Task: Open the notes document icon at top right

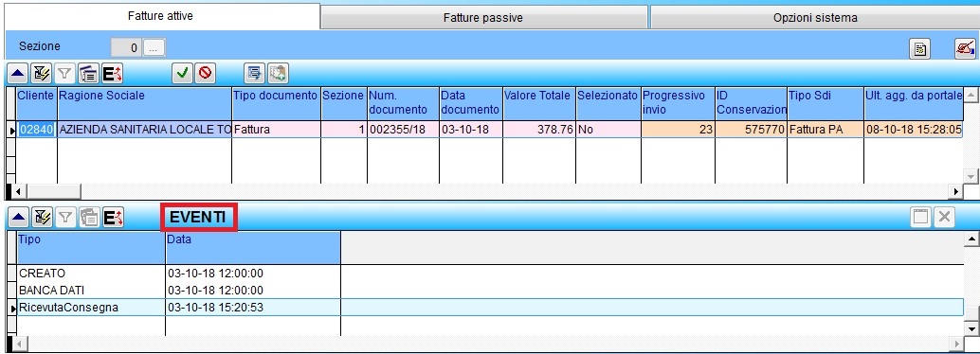Action: 920,48
